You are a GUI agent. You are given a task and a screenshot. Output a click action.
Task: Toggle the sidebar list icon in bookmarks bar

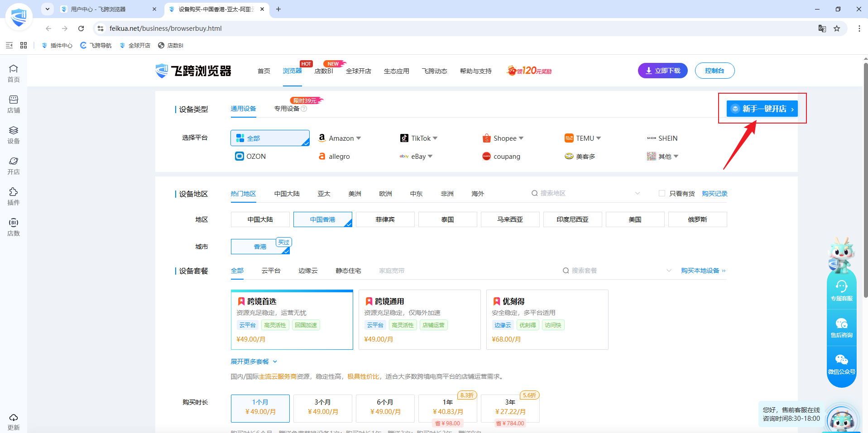(x=9, y=45)
